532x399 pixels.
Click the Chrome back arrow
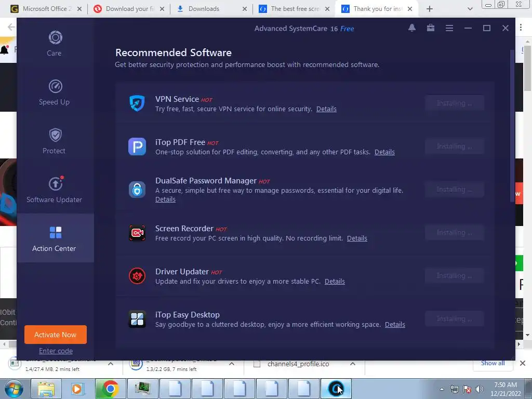(11, 27)
